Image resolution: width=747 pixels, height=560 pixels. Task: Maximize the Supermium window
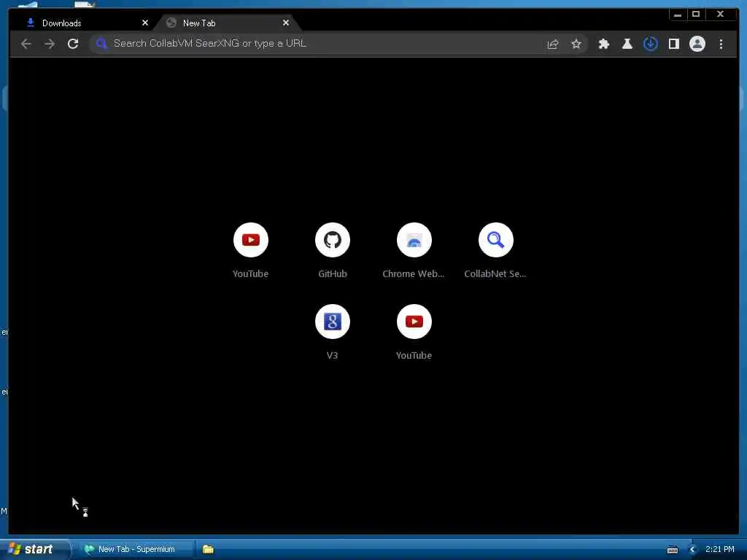pyautogui.click(x=696, y=15)
